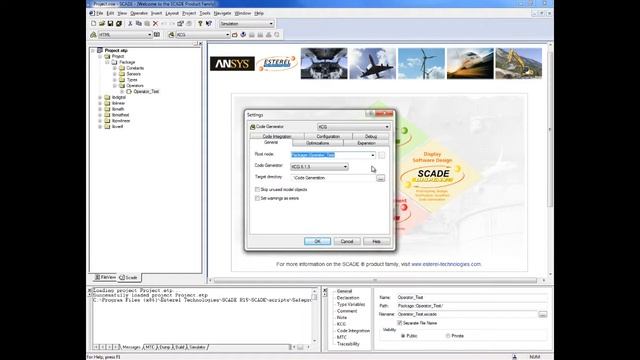Image resolution: width=640 pixels, height=360 pixels.
Task: Click the Copy toolbar icon
Action: (x=139, y=24)
